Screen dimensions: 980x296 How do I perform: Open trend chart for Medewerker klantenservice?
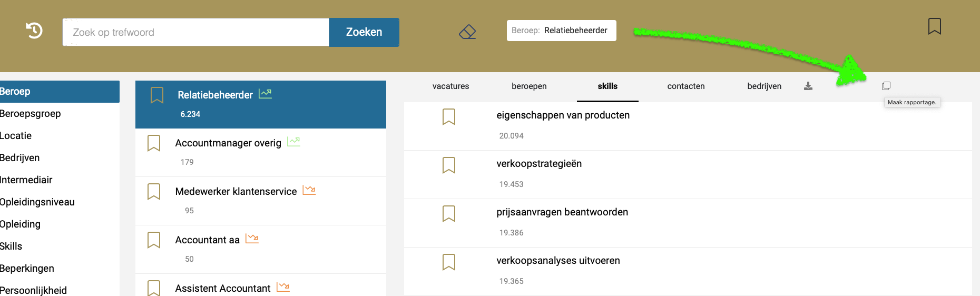click(309, 190)
